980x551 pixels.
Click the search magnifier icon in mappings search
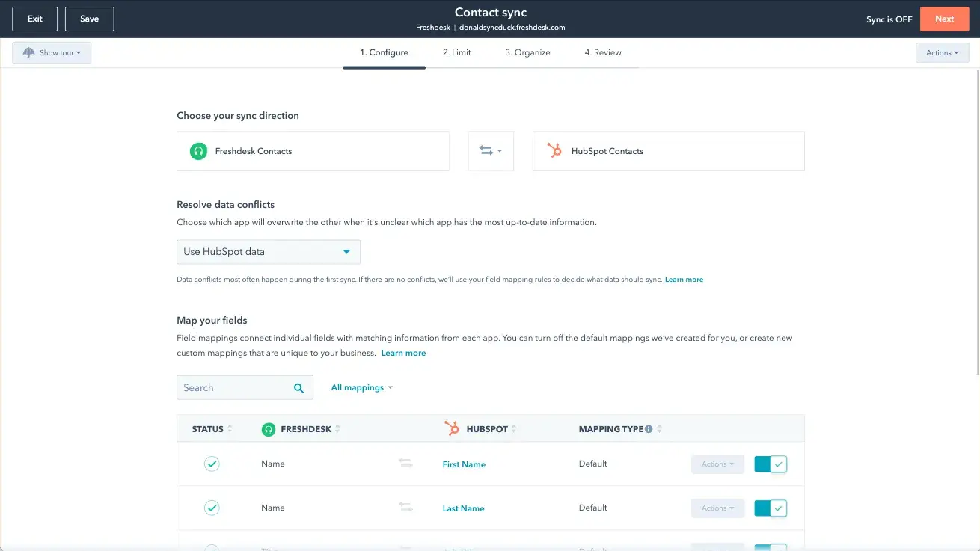298,388
